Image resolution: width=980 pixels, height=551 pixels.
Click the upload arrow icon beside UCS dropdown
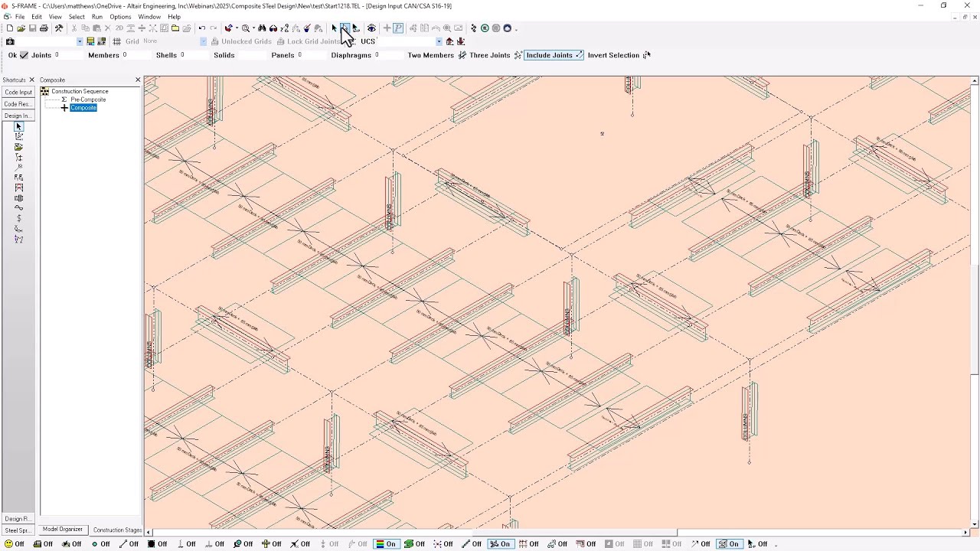click(x=449, y=41)
